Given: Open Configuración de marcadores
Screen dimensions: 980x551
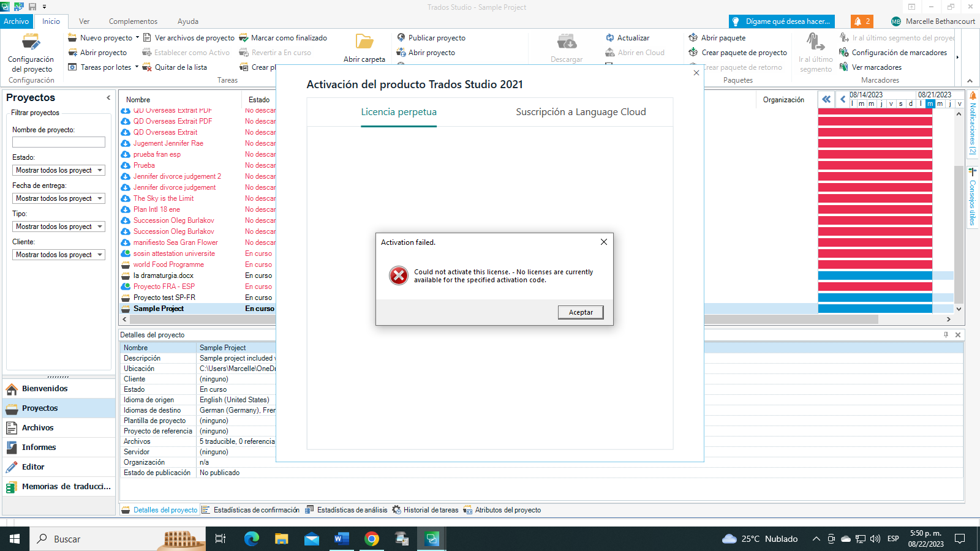Looking at the screenshot, I should (x=893, y=53).
